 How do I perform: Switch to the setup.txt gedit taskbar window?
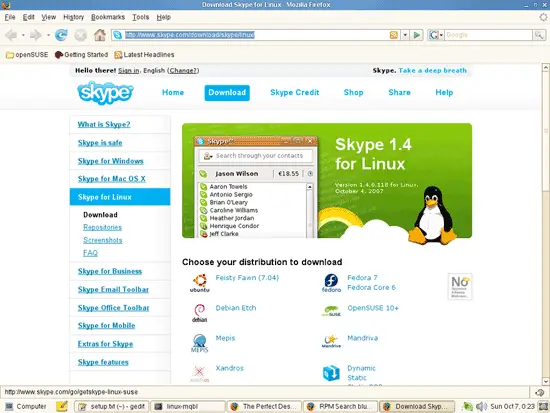112,406
